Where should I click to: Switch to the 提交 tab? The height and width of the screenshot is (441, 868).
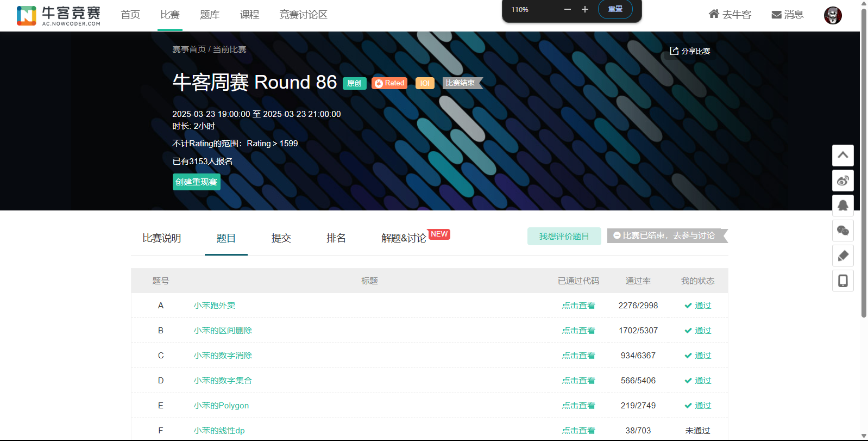[281, 238]
